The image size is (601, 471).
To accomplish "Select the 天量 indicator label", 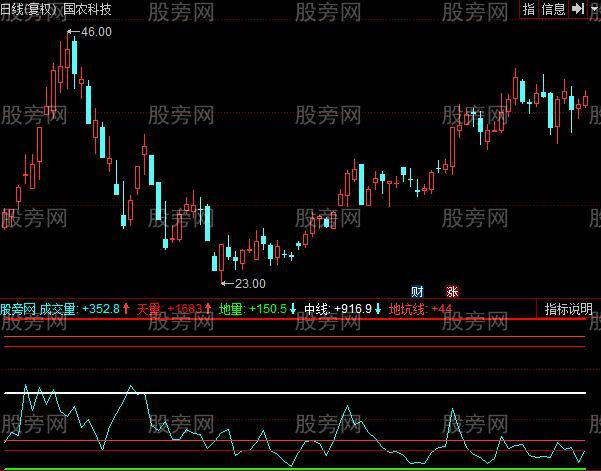I will coord(148,309).
